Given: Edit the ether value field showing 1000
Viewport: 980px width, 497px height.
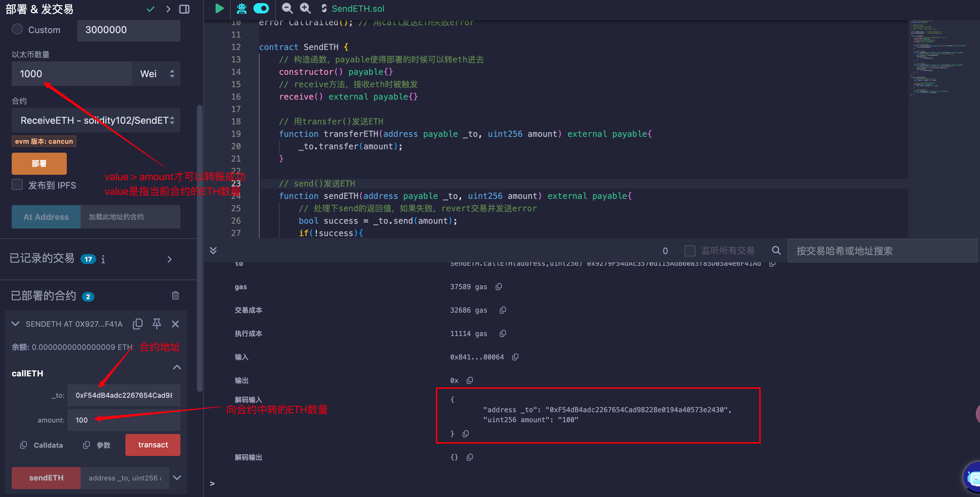Looking at the screenshot, I should 72,73.
